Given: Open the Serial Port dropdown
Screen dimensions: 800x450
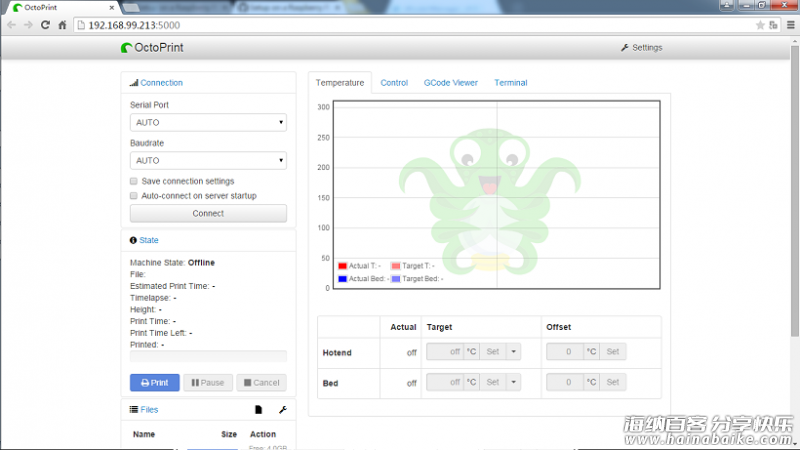Looking at the screenshot, I should click(208, 122).
